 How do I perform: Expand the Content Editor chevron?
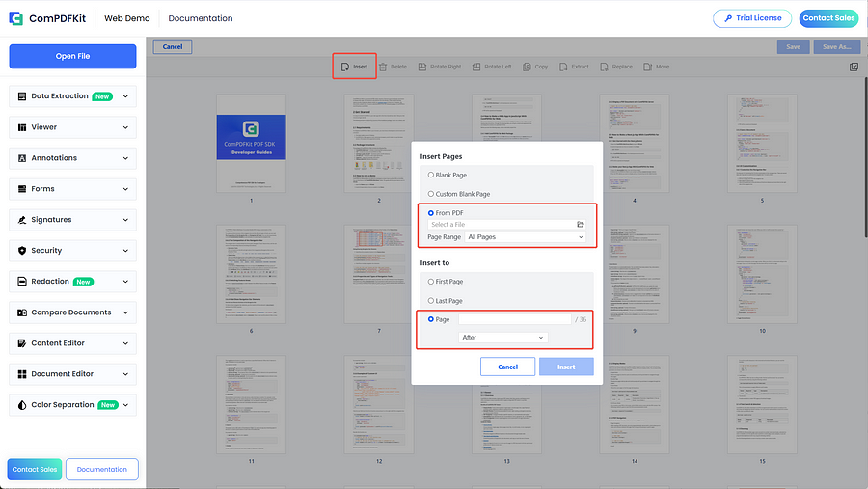point(125,343)
